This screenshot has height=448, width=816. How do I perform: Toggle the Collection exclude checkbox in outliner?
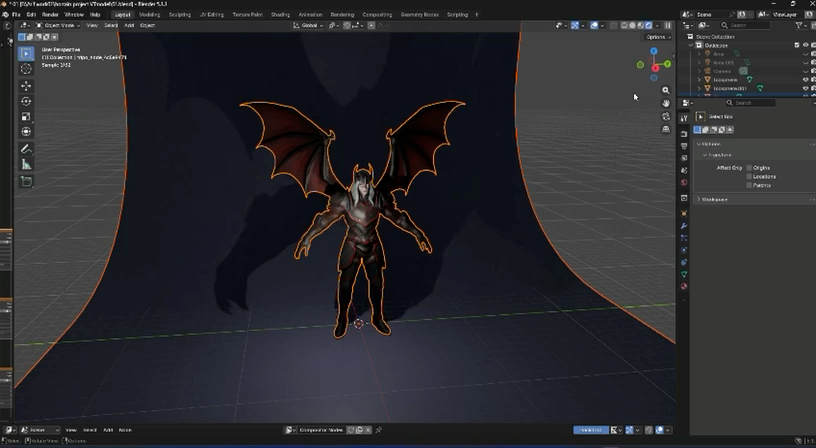pyautogui.click(x=797, y=45)
